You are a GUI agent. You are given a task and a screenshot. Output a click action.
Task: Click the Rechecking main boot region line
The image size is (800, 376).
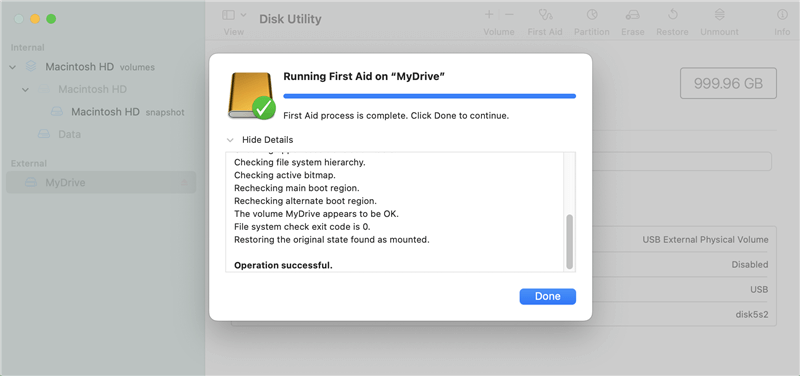click(x=297, y=188)
